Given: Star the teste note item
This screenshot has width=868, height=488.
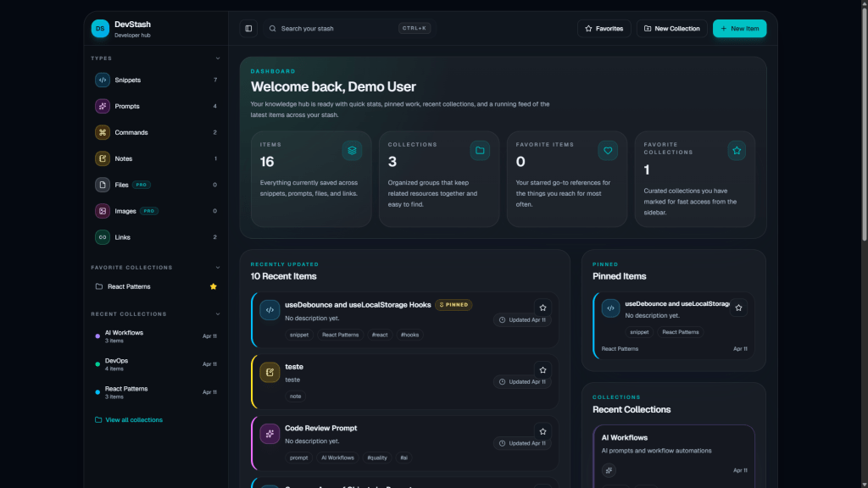Looking at the screenshot, I should [542, 370].
